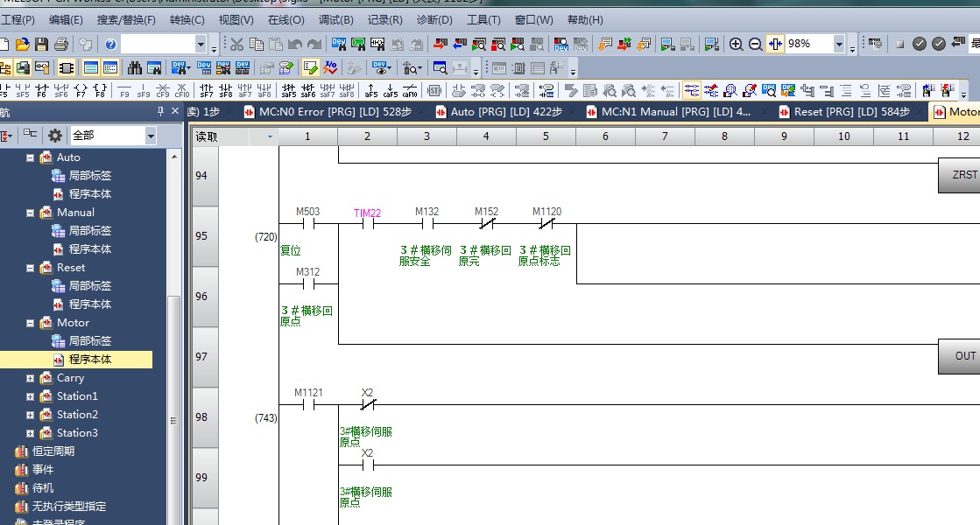Viewport: 980px width, 525px height.
Task: Open the 在线(O) menu
Action: [286, 19]
